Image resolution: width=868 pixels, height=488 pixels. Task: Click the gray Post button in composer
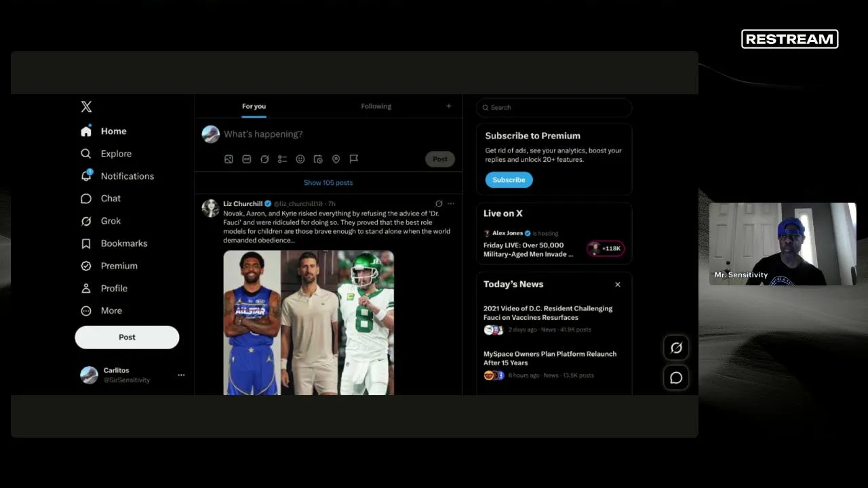[x=440, y=159]
